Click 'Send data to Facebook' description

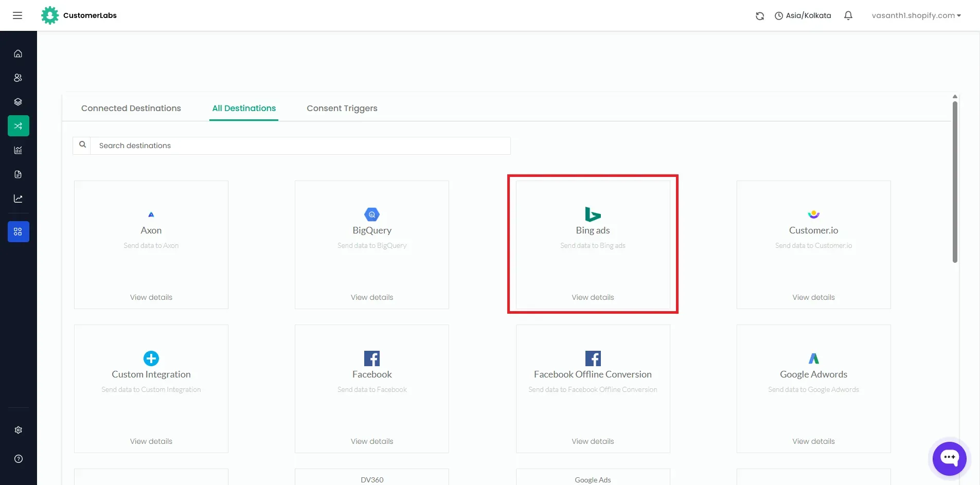(372, 389)
